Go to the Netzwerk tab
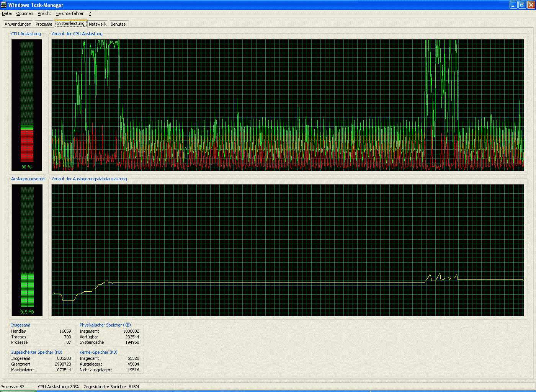Image resolution: width=536 pixels, height=392 pixels. point(98,24)
